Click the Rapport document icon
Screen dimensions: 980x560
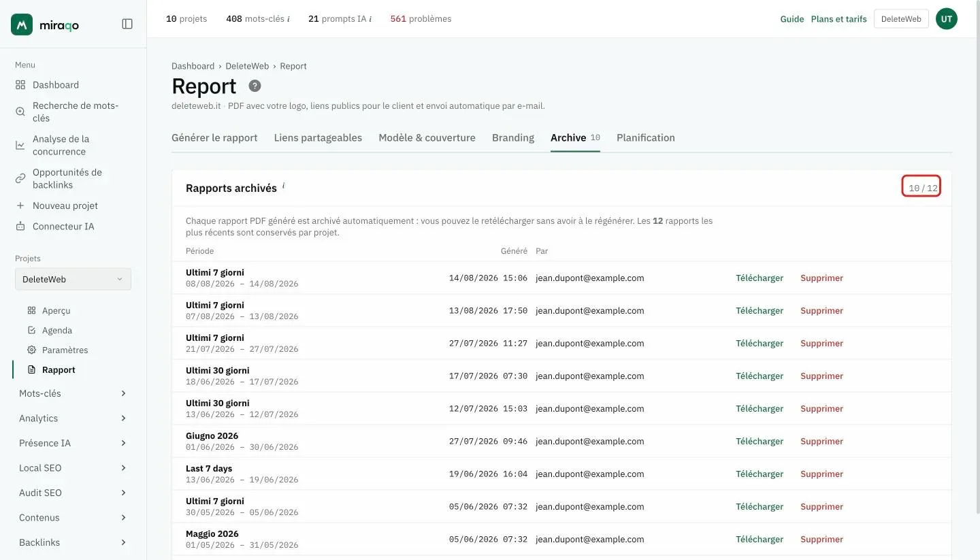31,369
